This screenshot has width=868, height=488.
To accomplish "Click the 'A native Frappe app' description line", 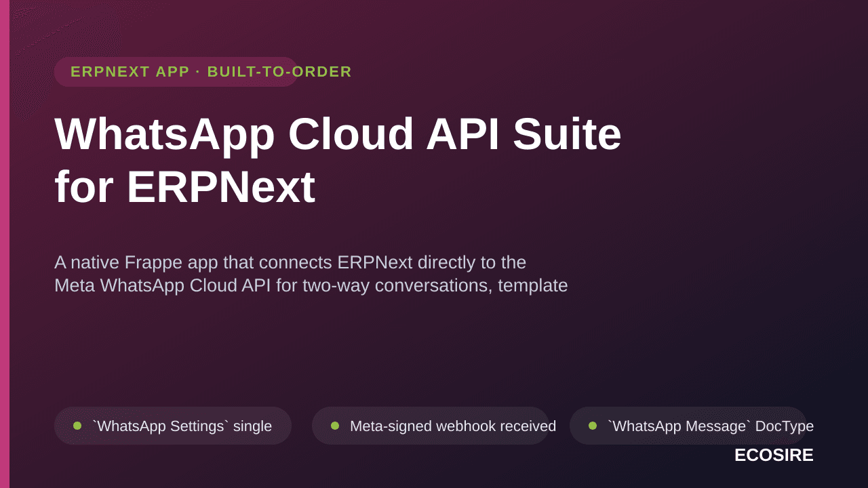I will (x=290, y=262).
